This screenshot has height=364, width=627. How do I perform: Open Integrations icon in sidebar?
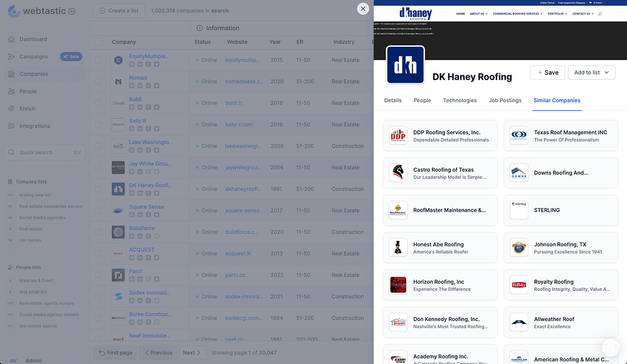(x=11, y=126)
